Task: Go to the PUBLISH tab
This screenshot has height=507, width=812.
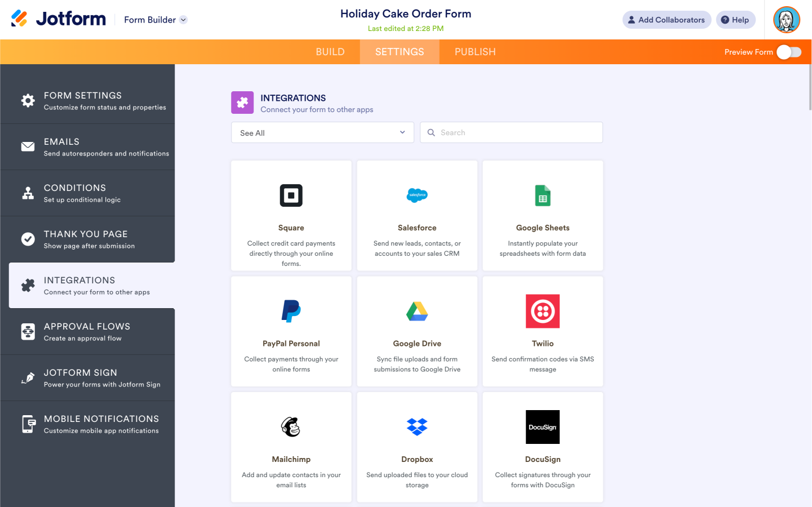Action: coord(475,52)
